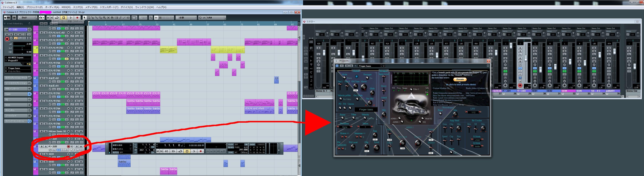Open the トランスポート(T) menu

(109, 7)
